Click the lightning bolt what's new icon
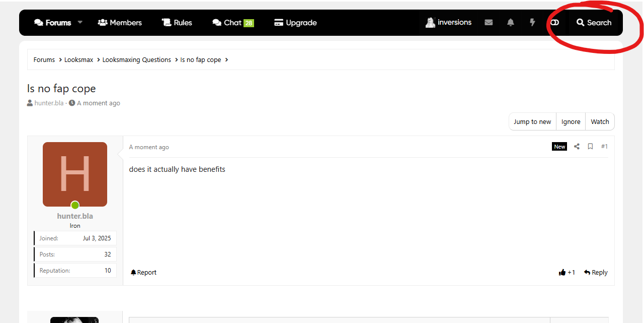The image size is (644, 323). [x=532, y=23]
